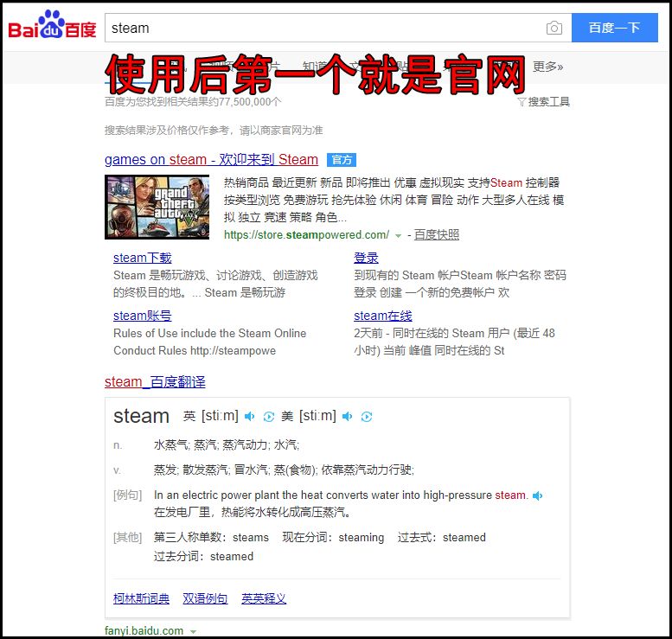The width and height of the screenshot is (672, 639).
Task: Select the result count text 77,500,000个
Action: [x=250, y=102]
